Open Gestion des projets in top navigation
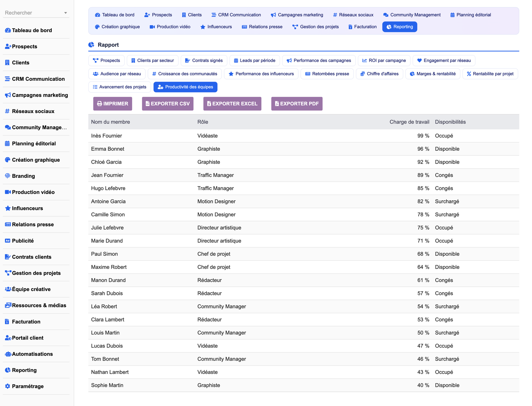The width and height of the screenshot is (532, 406). point(315,27)
